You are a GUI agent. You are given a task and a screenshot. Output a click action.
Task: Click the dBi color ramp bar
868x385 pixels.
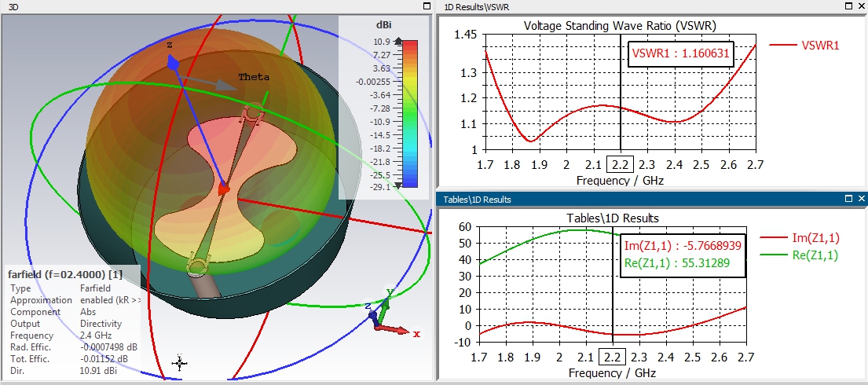pos(410,114)
